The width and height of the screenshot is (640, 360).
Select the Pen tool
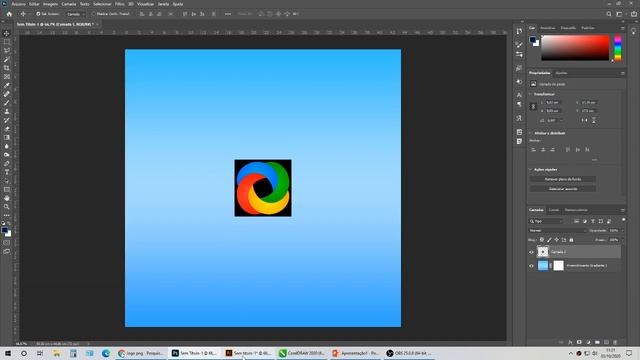point(7,164)
